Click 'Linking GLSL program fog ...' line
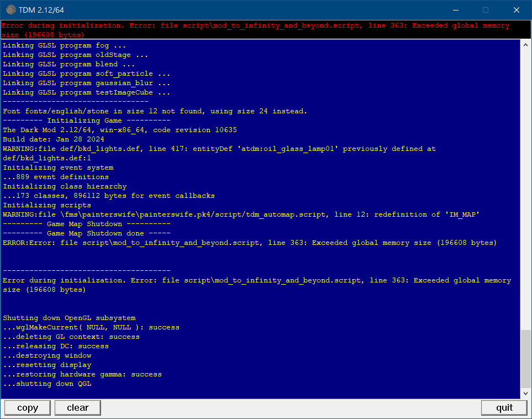532x419 pixels. pyautogui.click(x=65, y=45)
